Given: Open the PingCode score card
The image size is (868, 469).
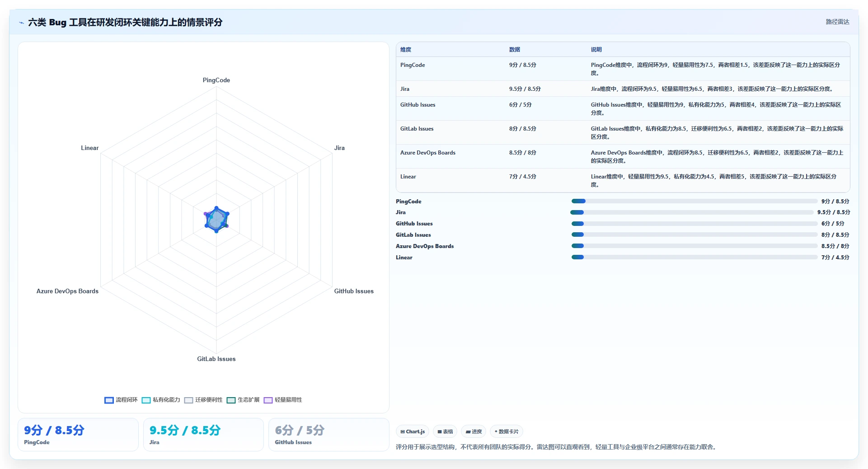Looking at the screenshot, I should pos(78,435).
